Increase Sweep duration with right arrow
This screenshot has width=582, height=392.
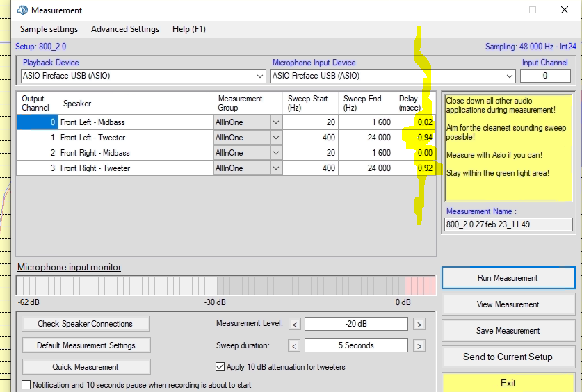click(x=419, y=345)
